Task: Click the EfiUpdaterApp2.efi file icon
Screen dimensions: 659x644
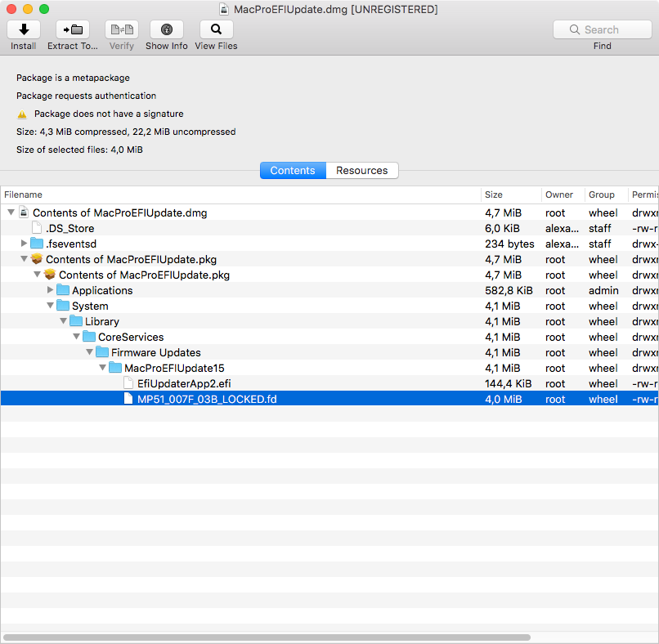Action: tap(128, 383)
